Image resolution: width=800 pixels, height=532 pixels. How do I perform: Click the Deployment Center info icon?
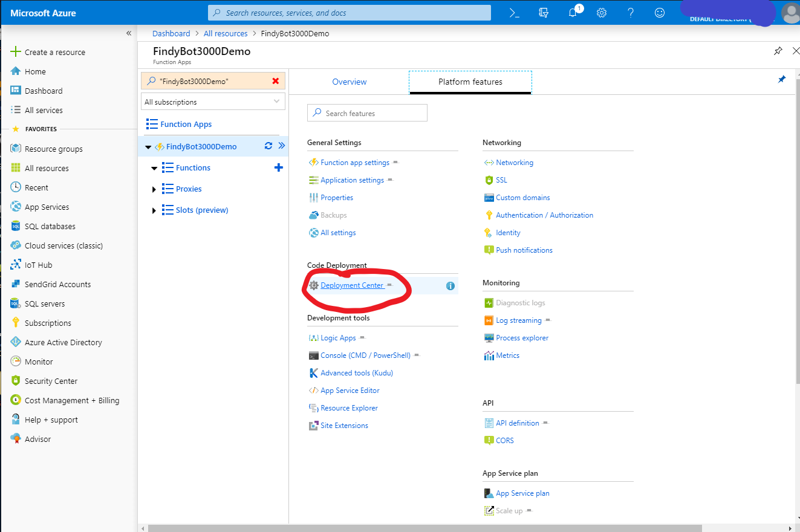[450, 286]
